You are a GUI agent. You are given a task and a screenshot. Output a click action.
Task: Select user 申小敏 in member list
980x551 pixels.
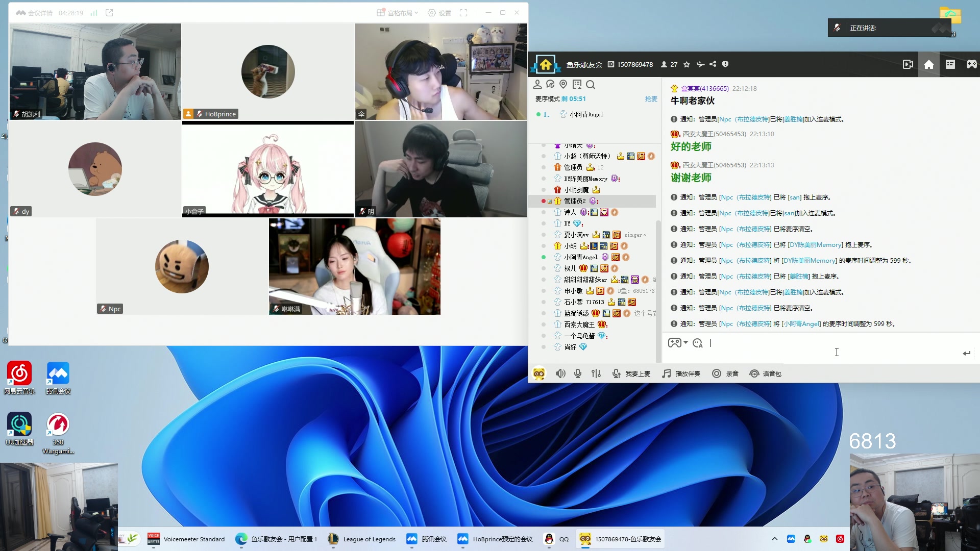coord(592,291)
